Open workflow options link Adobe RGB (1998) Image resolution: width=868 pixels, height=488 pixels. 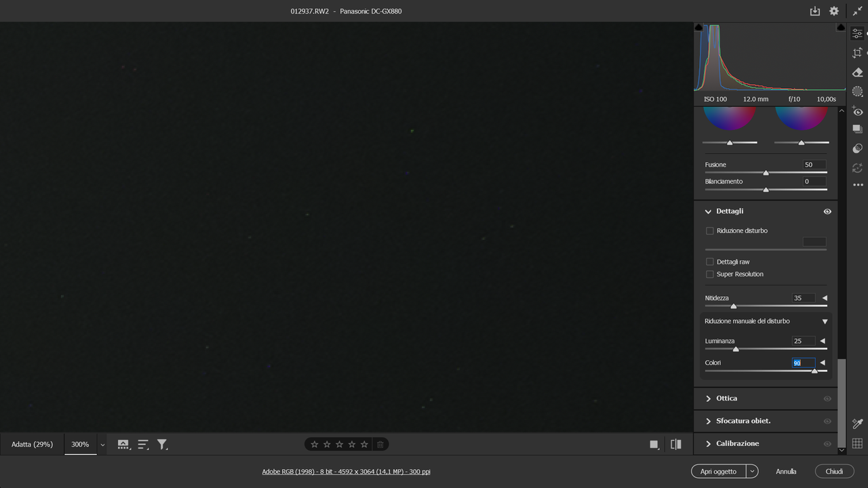tap(346, 472)
